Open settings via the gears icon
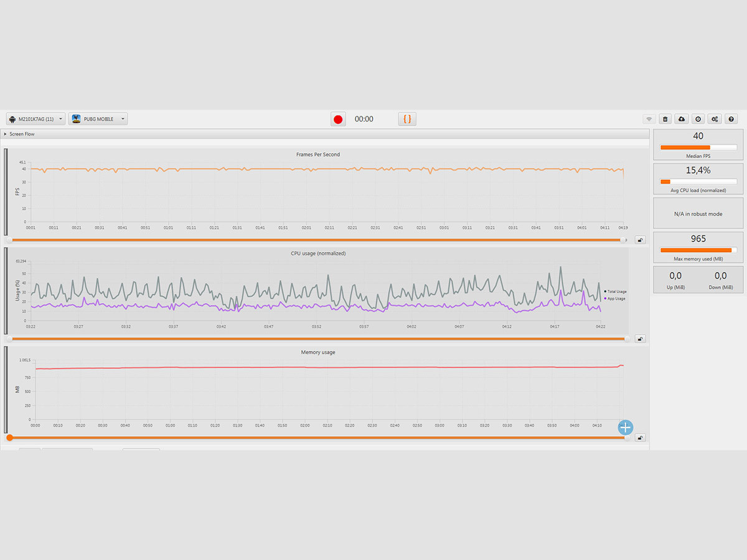 [x=715, y=119]
